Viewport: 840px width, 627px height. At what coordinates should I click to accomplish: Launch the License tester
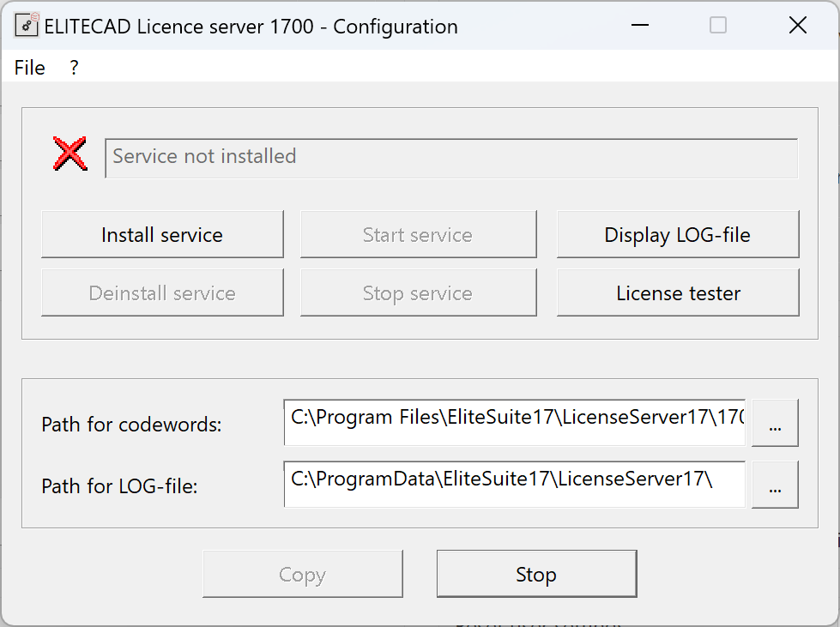click(x=678, y=292)
